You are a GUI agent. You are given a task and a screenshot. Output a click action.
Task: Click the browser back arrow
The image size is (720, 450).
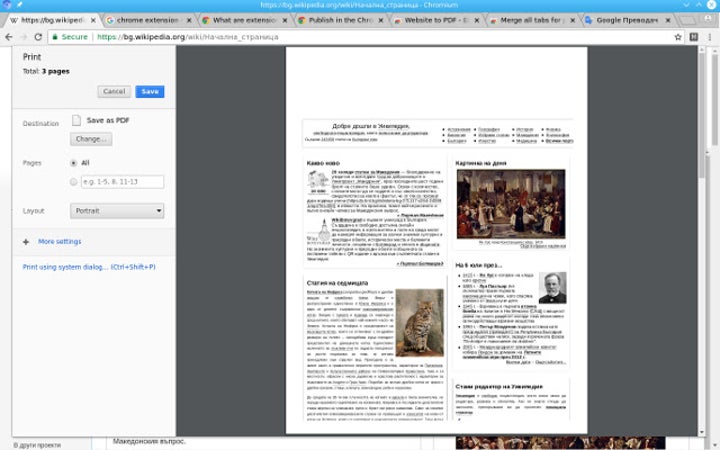click(x=10, y=37)
